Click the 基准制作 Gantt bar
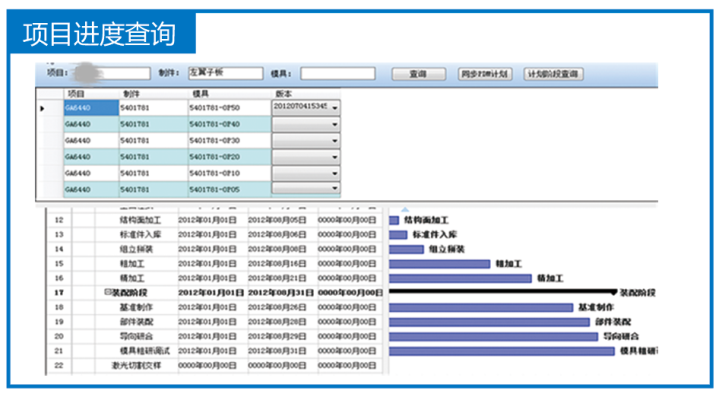717x398 pixels. 481,308
